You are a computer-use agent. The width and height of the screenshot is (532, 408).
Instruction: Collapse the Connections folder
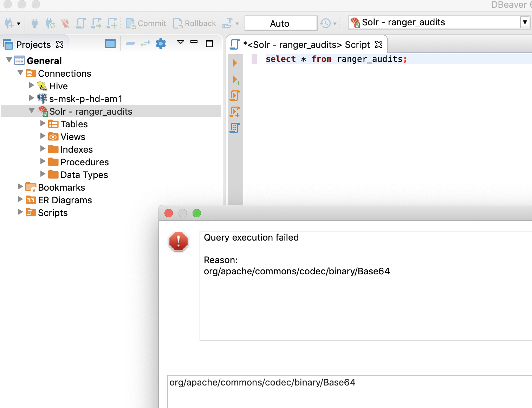(20, 73)
